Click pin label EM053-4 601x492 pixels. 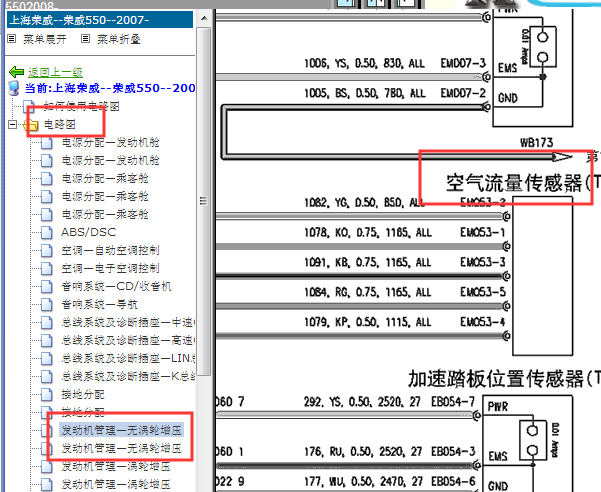483,322
